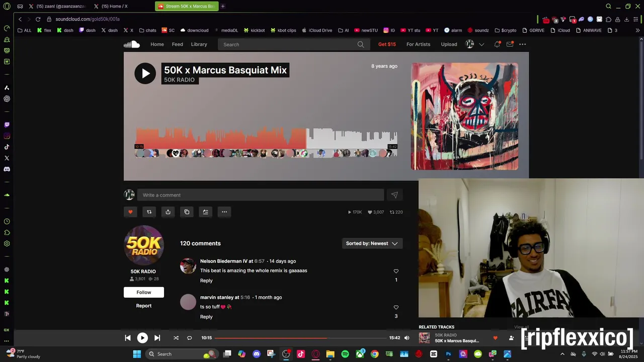Show hidden tray icons chevron

pyautogui.click(x=562, y=354)
